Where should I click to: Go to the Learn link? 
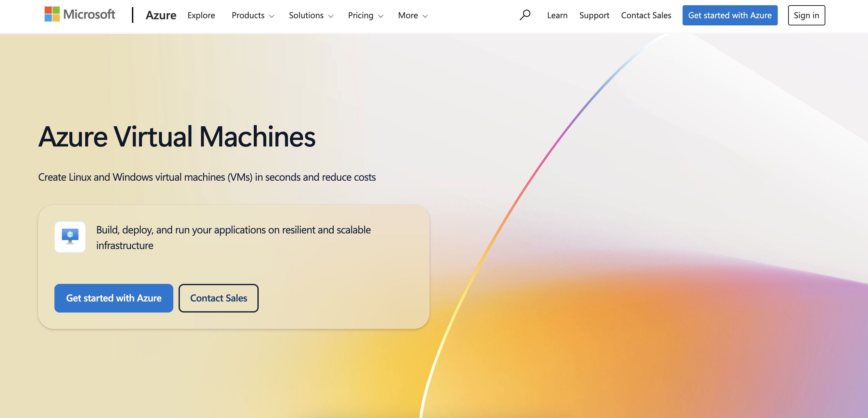pyautogui.click(x=557, y=16)
